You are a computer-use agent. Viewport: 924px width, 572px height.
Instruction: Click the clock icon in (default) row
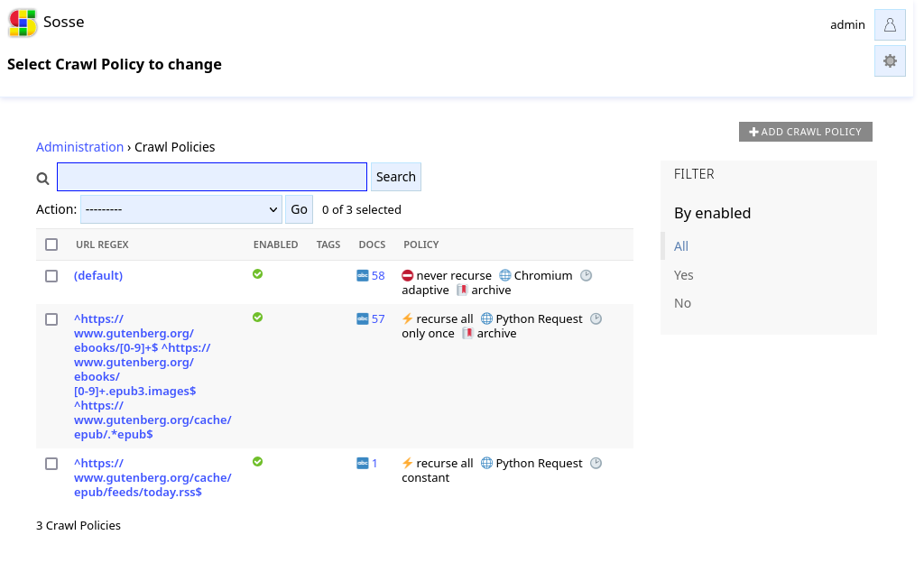pyautogui.click(x=586, y=276)
